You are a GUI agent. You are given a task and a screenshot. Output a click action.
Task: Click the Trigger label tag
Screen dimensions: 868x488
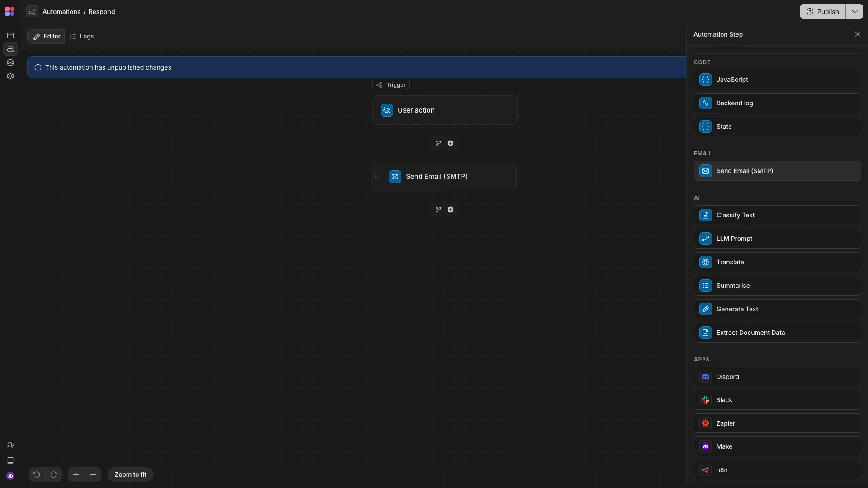(x=391, y=85)
